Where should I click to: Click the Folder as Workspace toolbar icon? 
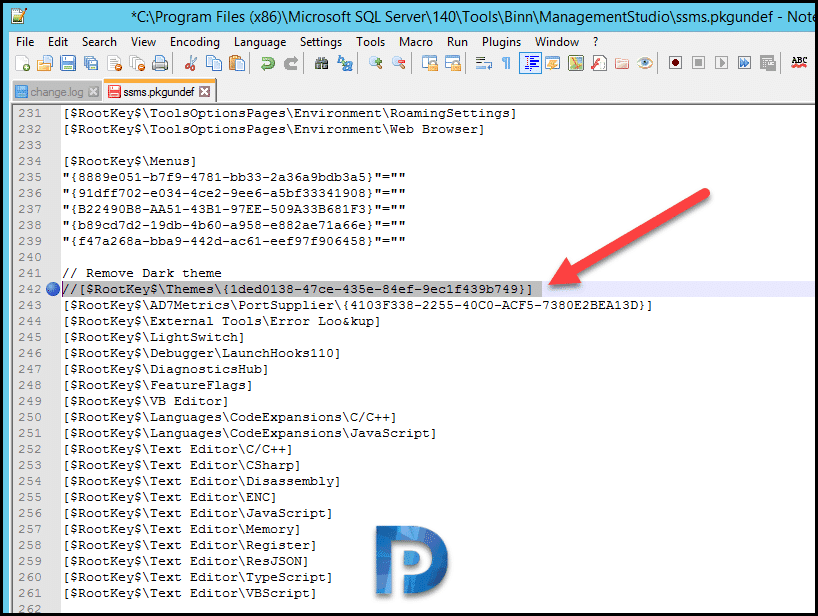tap(622, 63)
